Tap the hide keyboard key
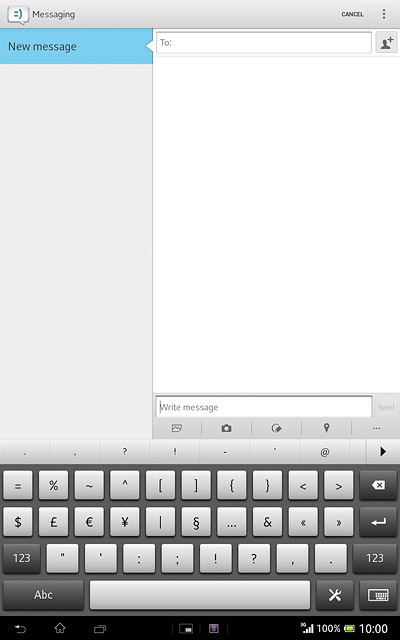 (x=378, y=595)
